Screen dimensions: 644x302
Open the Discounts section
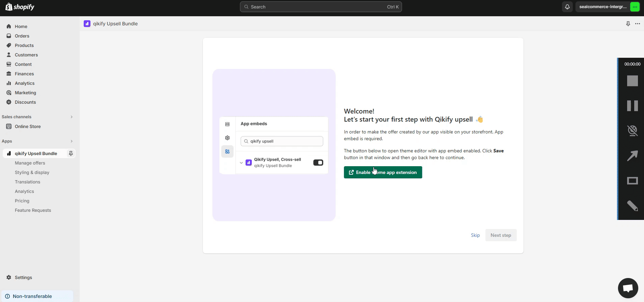[25, 102]
